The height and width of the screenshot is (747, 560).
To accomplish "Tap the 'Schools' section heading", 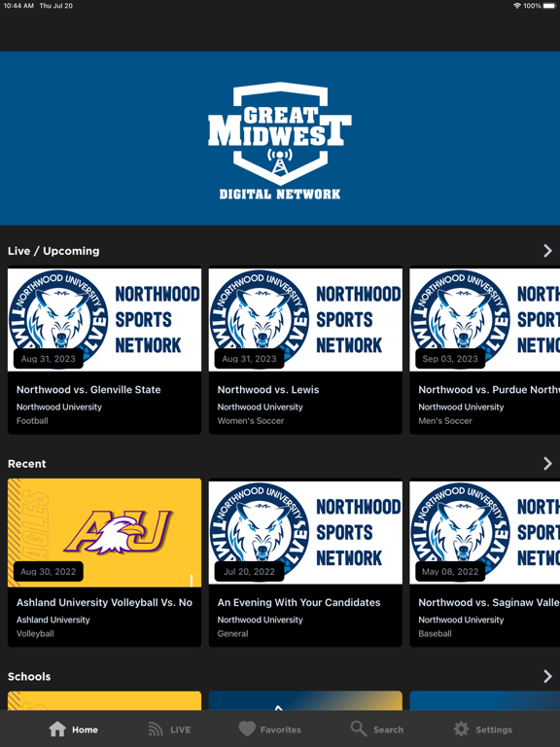I will coord(29,677).
